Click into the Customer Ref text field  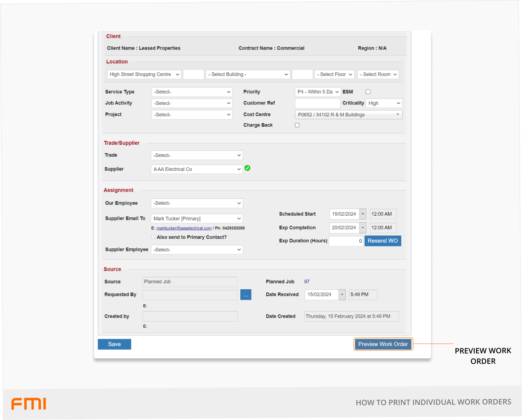[317, 103]
